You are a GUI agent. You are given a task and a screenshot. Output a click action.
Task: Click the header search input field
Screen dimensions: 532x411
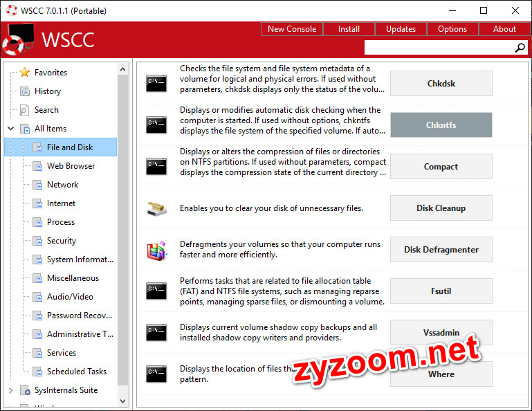(439, 48)
